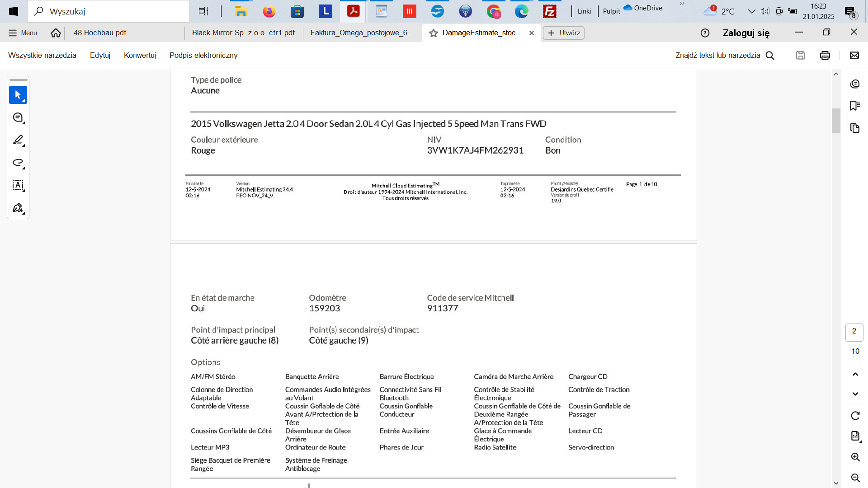Screen dimensions: 868x488
Task: Open Wszystkie narzędzia menu
Action: coord(42,55)
